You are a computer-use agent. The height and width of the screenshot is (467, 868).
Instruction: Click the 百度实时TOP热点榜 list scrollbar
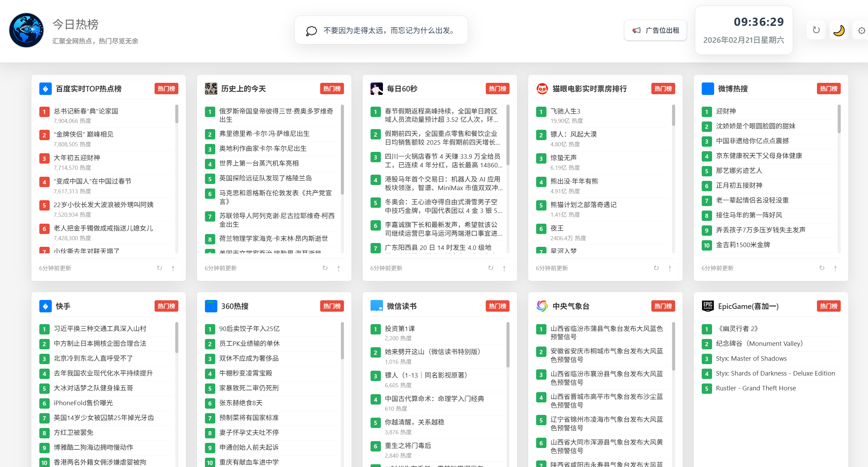(177, 114)
